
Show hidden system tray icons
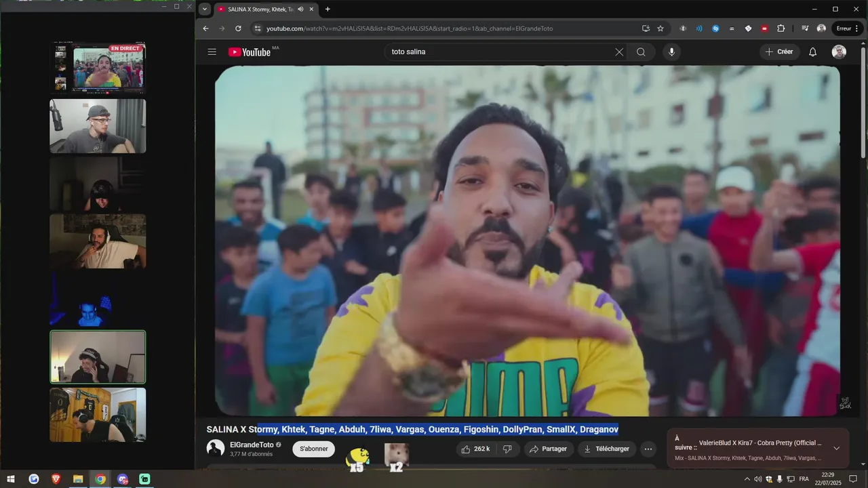tap(747, 479)
